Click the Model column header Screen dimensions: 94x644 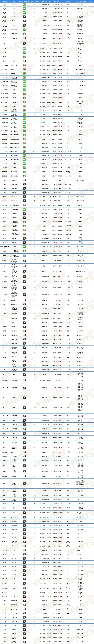[14, 1]
